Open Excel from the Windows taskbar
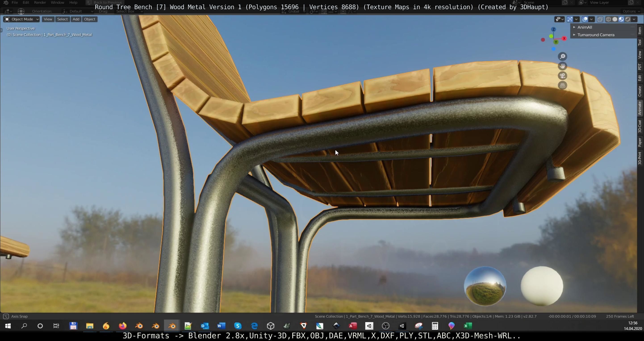644x341 pixels. 468,326
